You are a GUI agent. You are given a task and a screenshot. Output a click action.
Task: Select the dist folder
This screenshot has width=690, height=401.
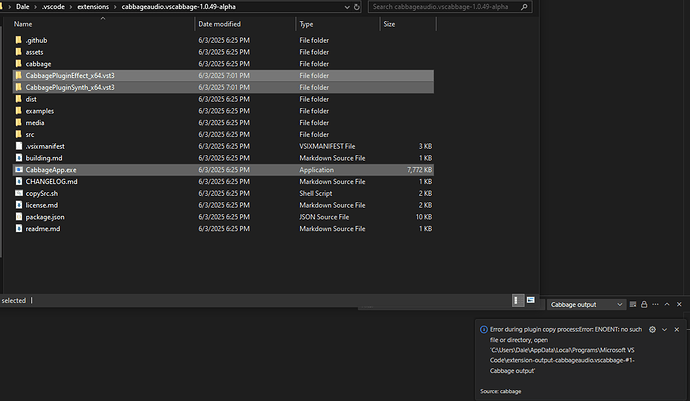pos(223,99)
